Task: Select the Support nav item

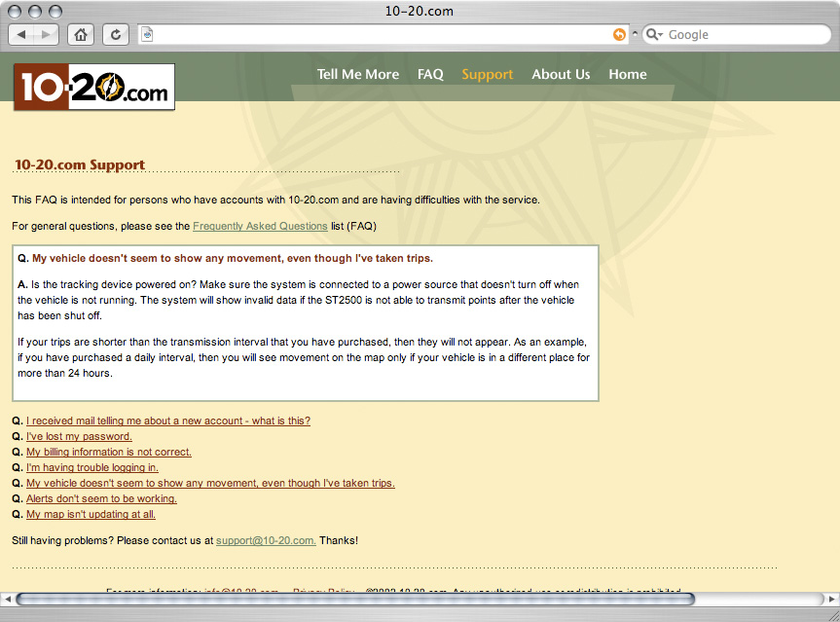Action: click(x=488, y=75)
